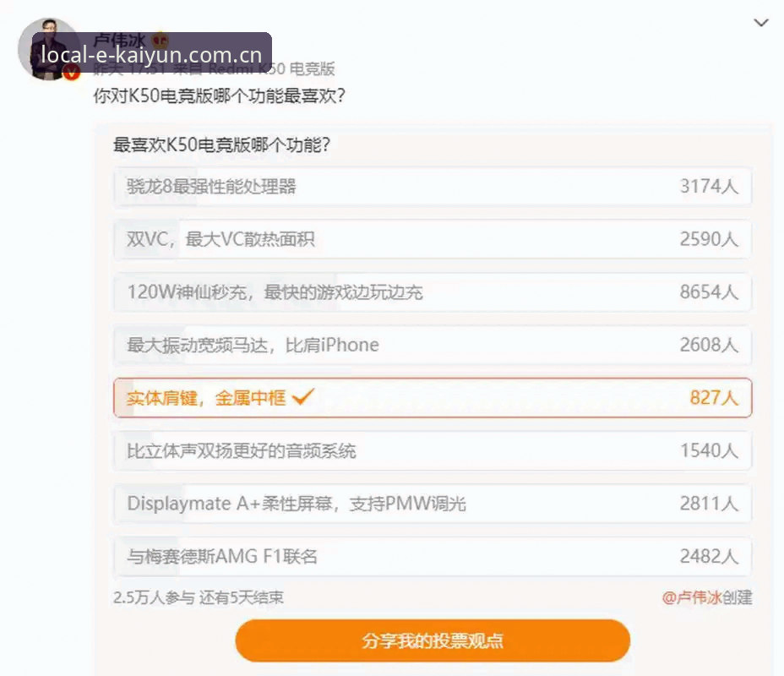
Task: Click the post text 你对K50电竞版哪个功能最喜欢?
Action: pyautogui.click(x=219, y=95)
